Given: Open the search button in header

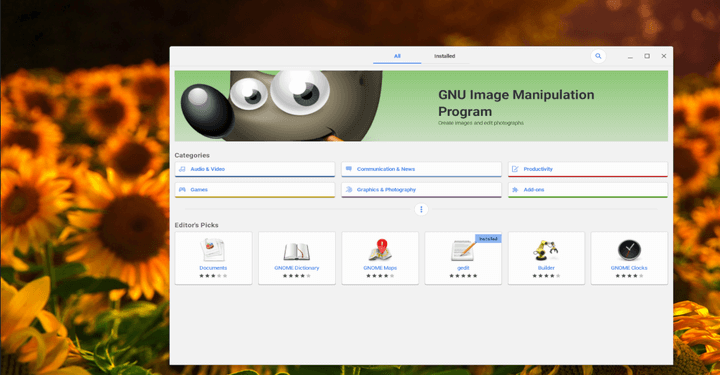Looking at the screenshot, I should click(598, 56).
